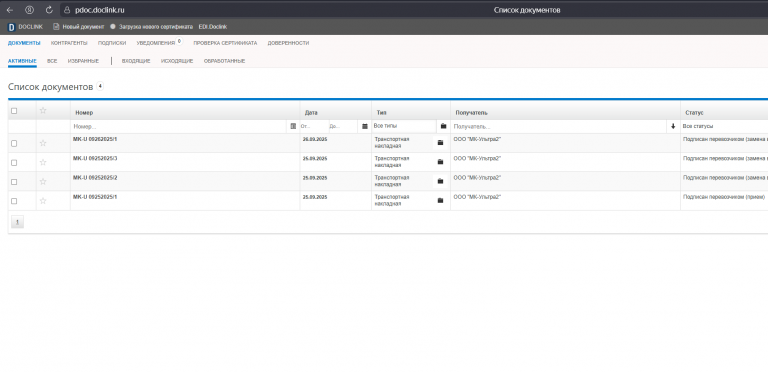Image resolution: width=768 pixels, height=372 pixels.
Task: Expand recipient filter with down arrow
Action: pos(673,126)
